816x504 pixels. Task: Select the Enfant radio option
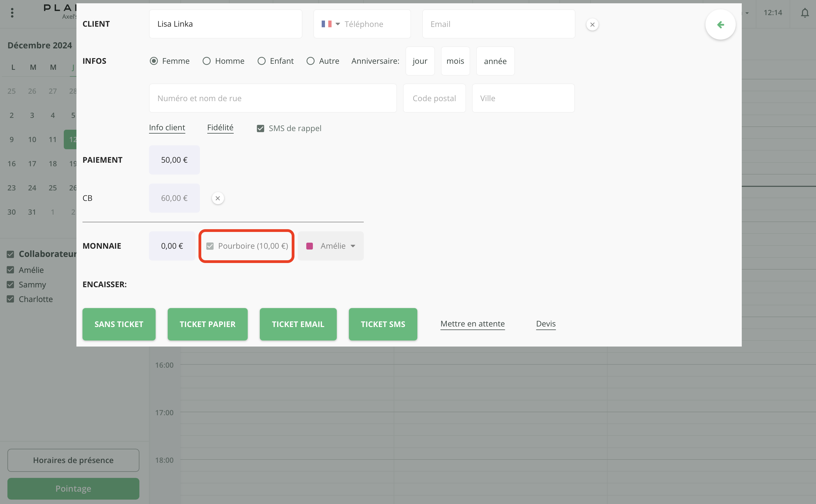click(261, 61)
